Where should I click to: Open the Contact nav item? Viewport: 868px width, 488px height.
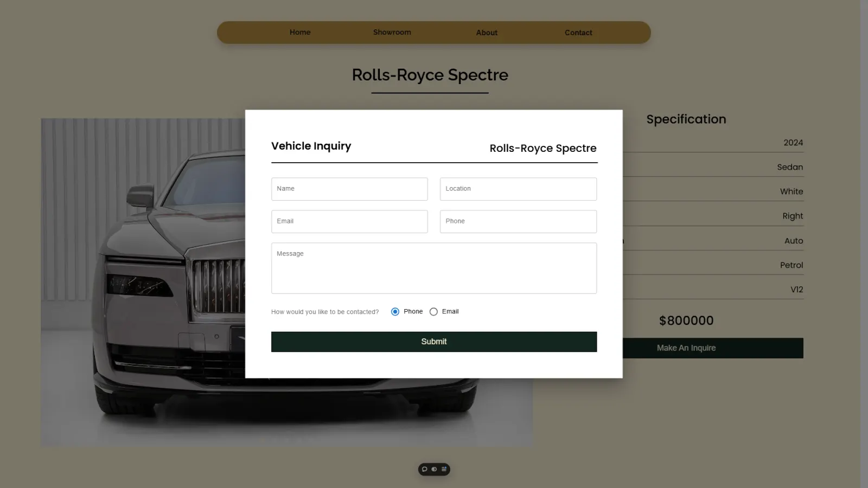pyautogui.click(x=578, y=33)
